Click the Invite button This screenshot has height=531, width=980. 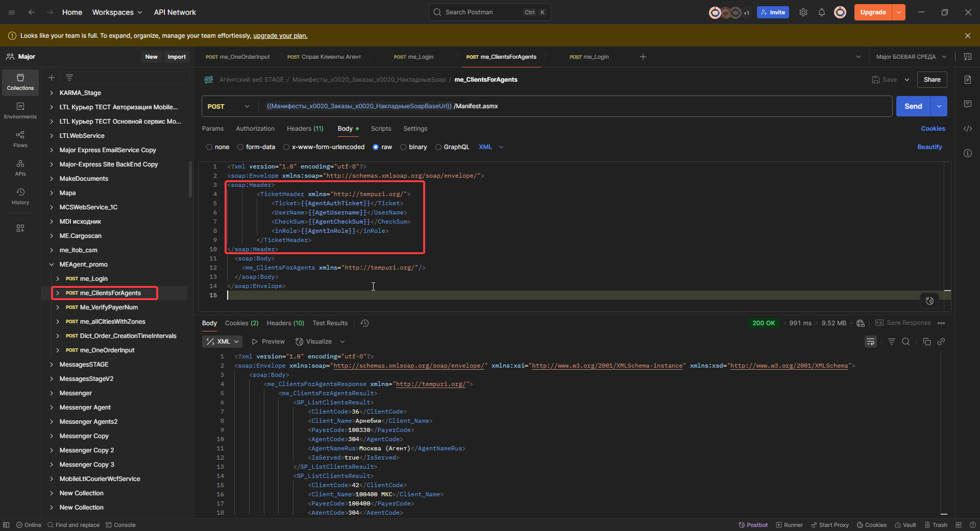[x=773, y=12]
